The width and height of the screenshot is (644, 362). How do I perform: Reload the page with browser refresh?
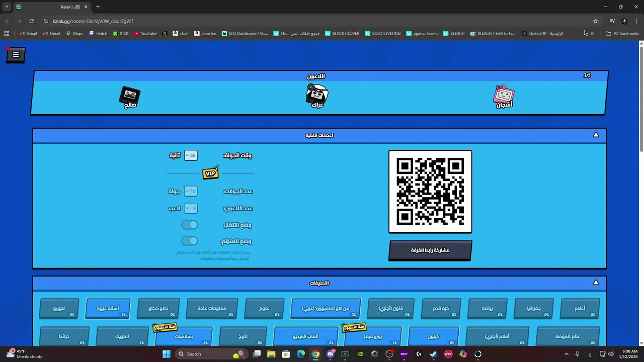tap(31, 21)
